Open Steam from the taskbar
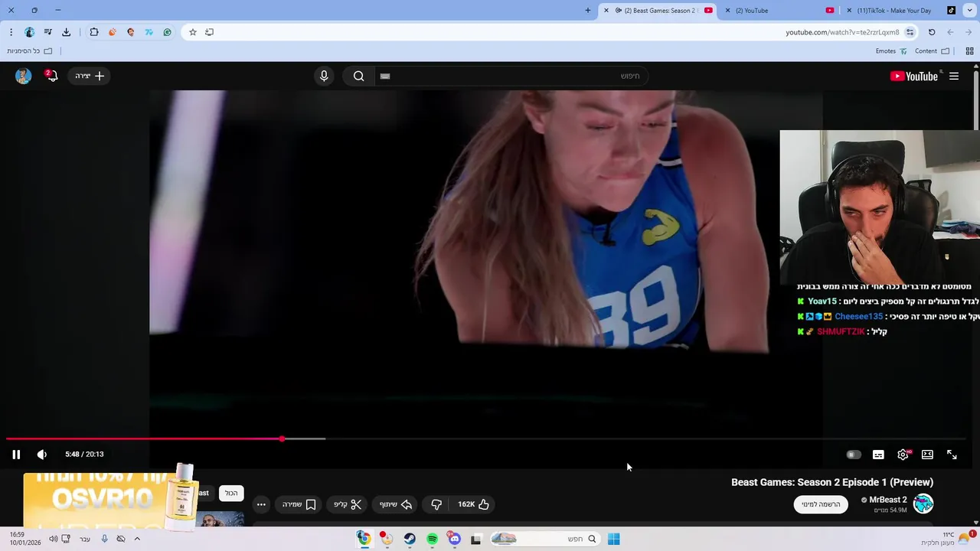This screenshot has width=980, height=551. (410, 539)
